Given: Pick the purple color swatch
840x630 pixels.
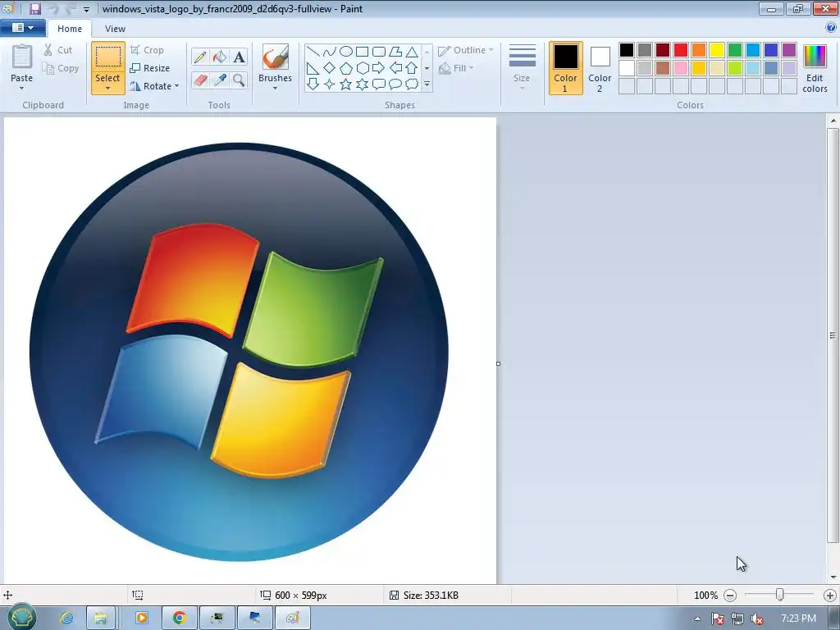Looking at the screenshot, I should (788, 50).
